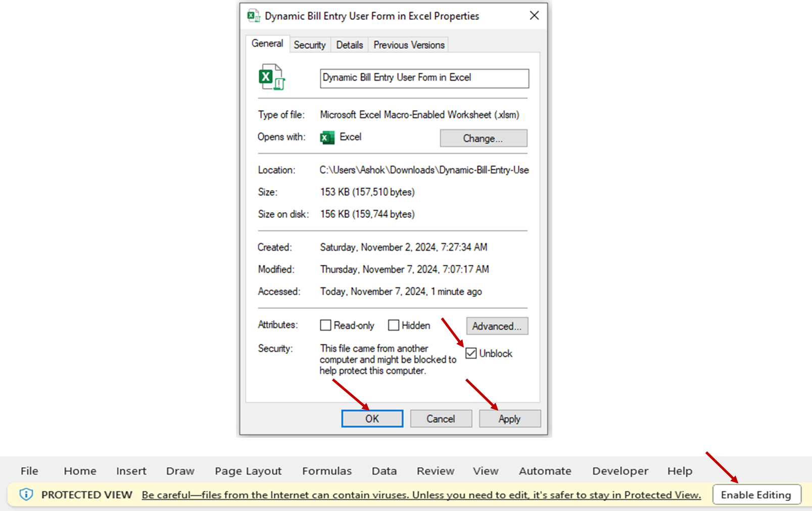Click the file name text field
This screenshot has height=511, width=812.
(x=424, y=78)
